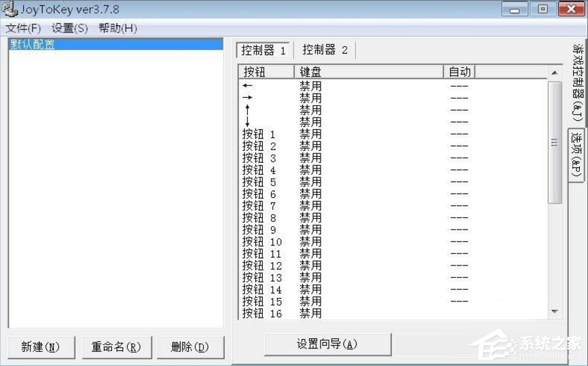Select the left arrow row

(x=393, y=86)
